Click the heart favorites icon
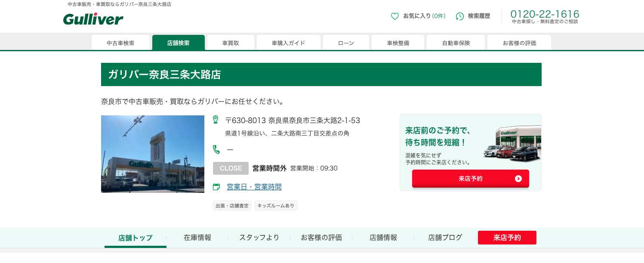This screenshot has height=263, width=644. [395, 16]
